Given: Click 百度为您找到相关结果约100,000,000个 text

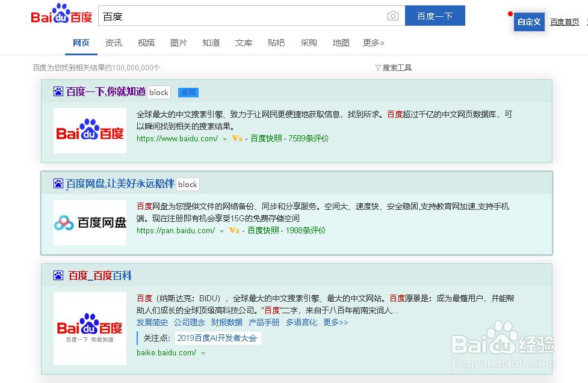Looking at the screenshot, I should point(96,68).
